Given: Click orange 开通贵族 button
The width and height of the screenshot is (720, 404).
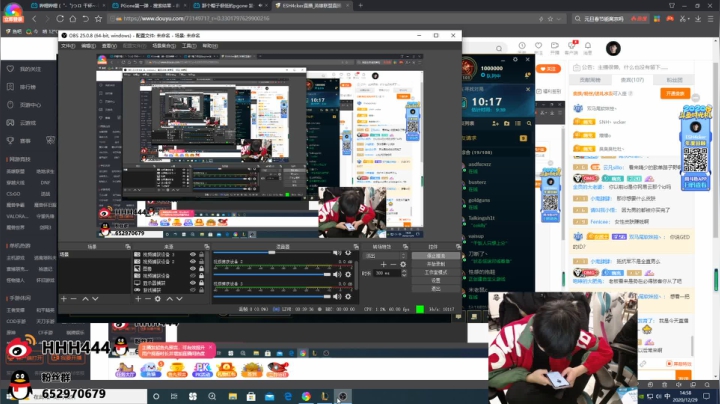Looking at the screenshot, I should pyautogui.click(x=675, y=93).
